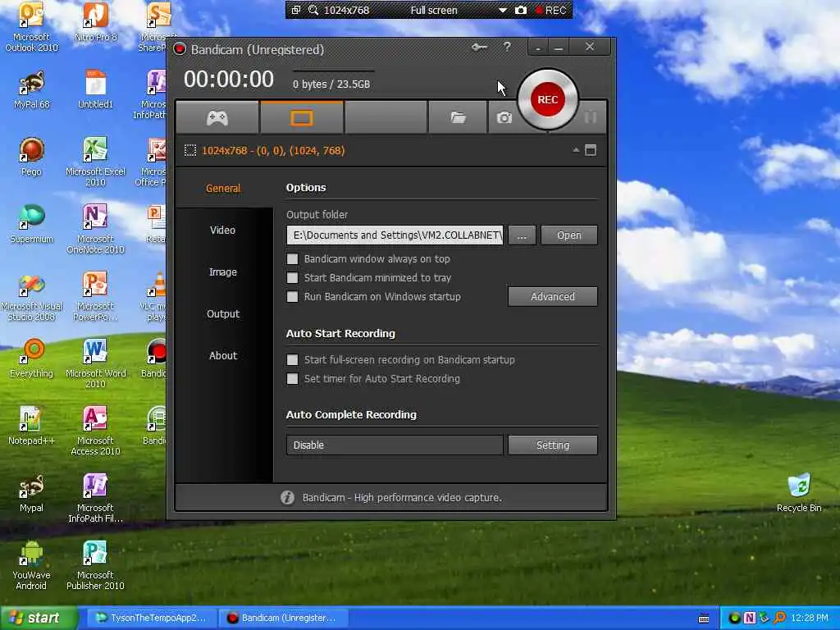Switch to the Video tab
Viewport: 840px width, 630px height.
(223, 230)
